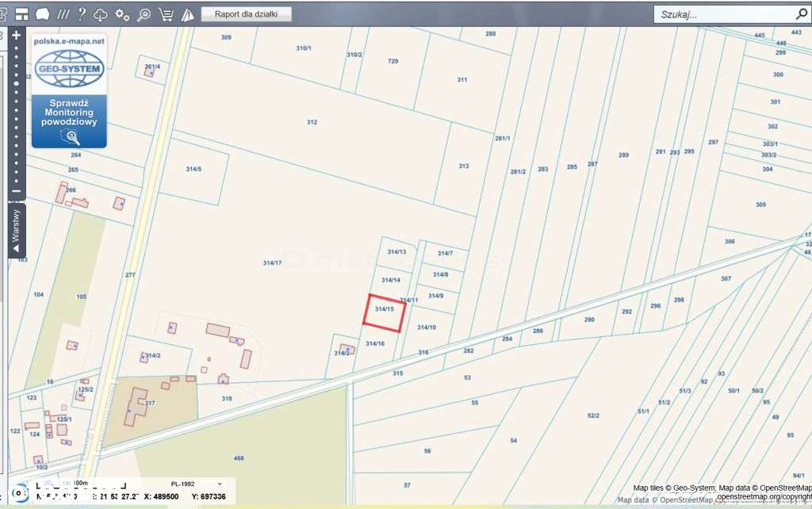This screenshot has width=812, height=509.
Task: Click the cloud download icon
Action: [x=101, y=15]
